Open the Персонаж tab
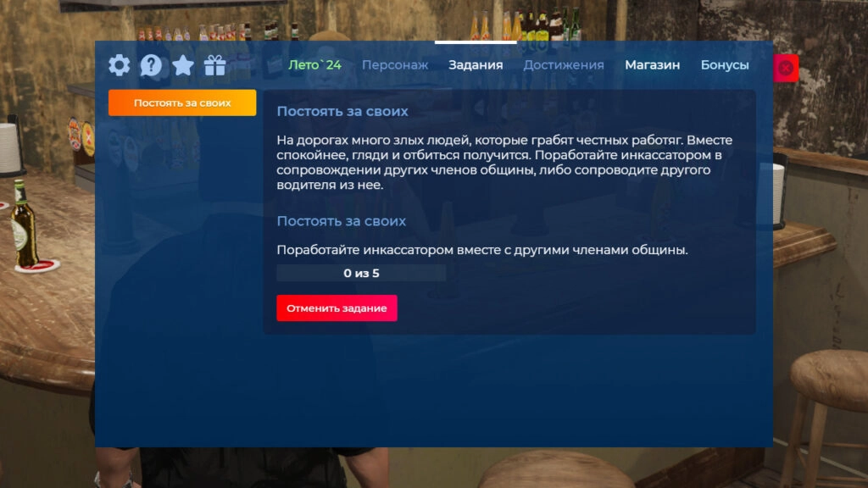868x488 pixels. [x=395, y=64]
